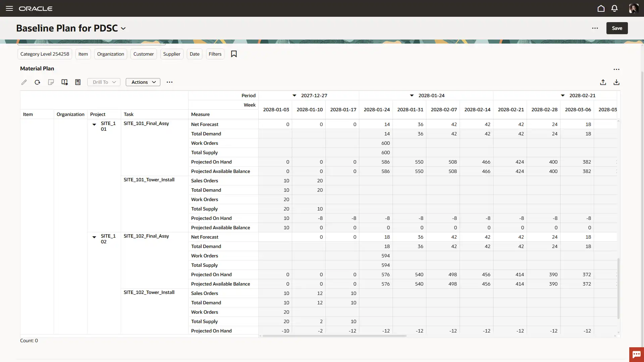The image size is (644, 362).
Task: Open the hamburger navigation menu
Action: point(9,8)
